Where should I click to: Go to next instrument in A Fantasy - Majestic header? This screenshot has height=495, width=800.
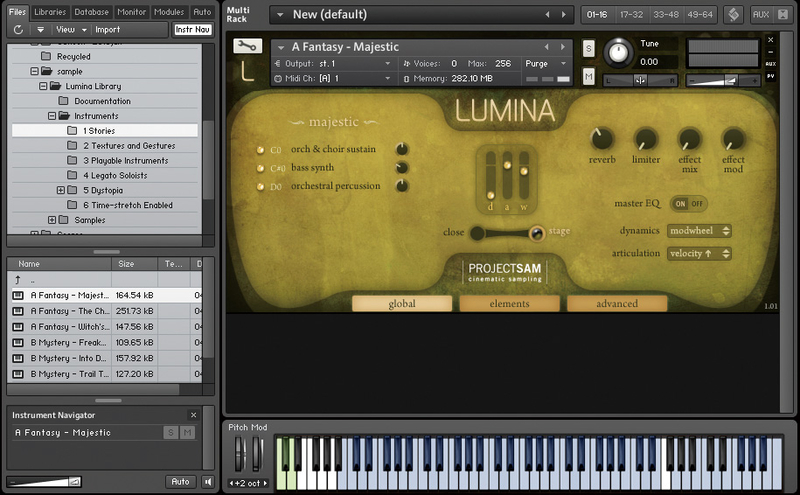click(563, 47)
